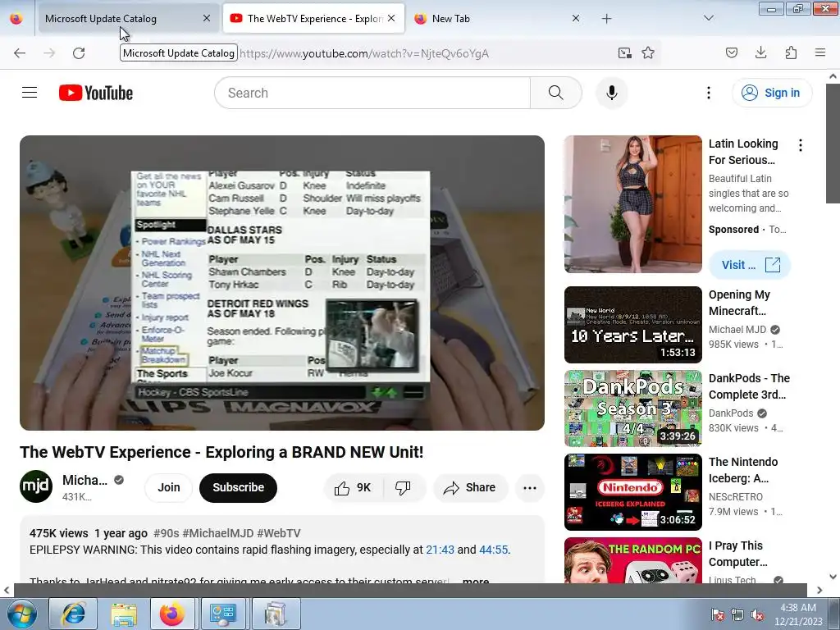Click horizontal scrollbar right arrow
Viewport: 840px width, 630px height.
point(819,591)
